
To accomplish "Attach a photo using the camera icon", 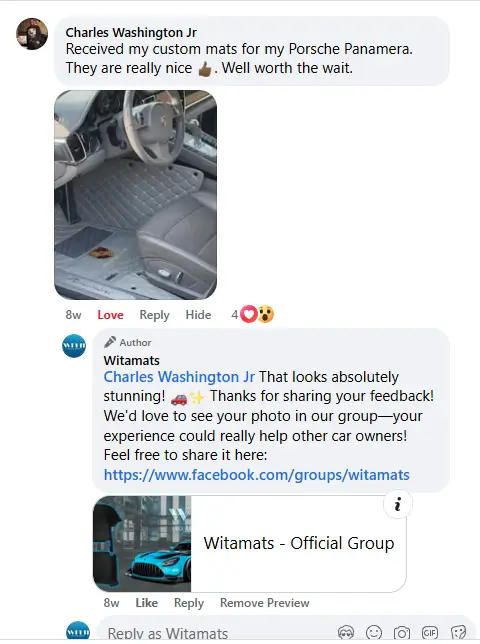I will point(402,632).
